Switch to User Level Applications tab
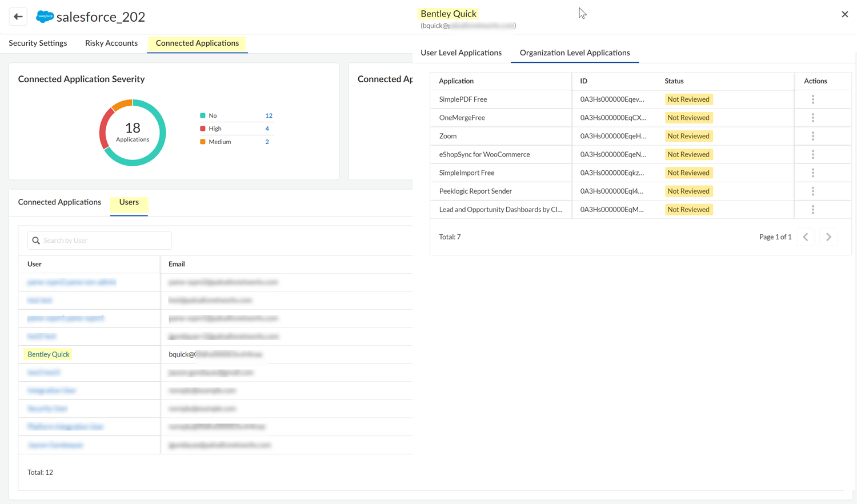Image resolution: width=857 pixels, height=504 pixels. click(x=460, y=53)
